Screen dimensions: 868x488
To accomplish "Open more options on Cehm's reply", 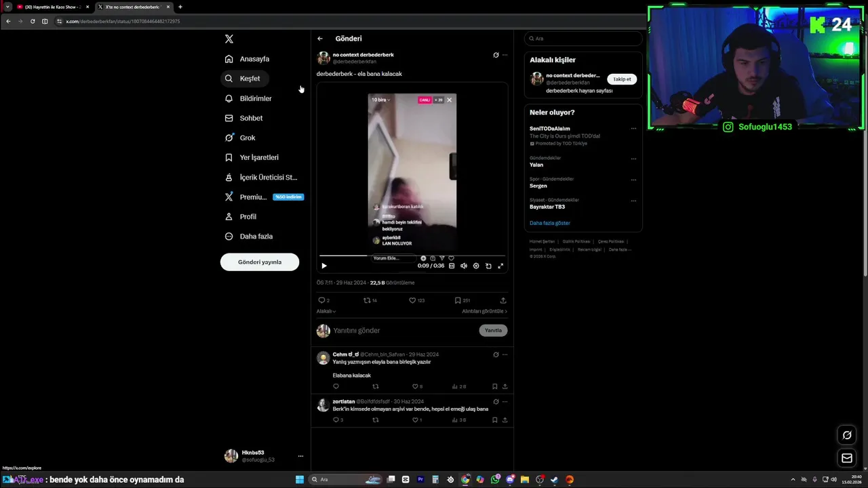I will pyautogui.click(x=505, y=354).
